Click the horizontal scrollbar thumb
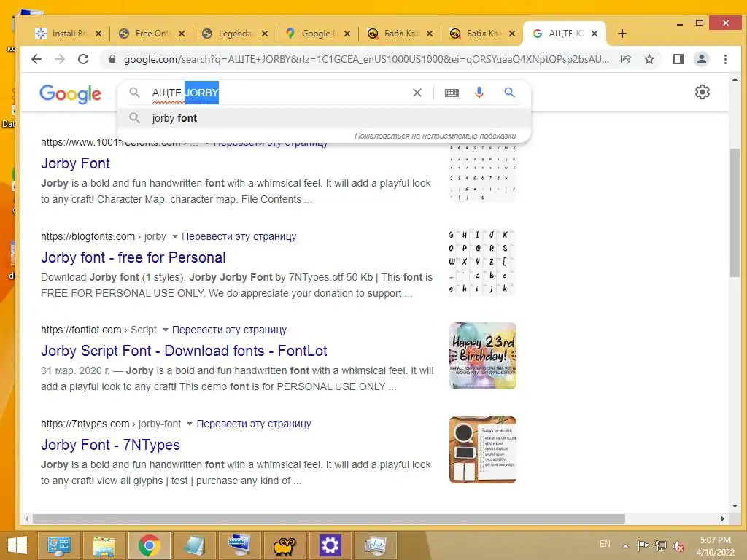The width and height of the screenshot is (747, 560). [x=329, y=518]
